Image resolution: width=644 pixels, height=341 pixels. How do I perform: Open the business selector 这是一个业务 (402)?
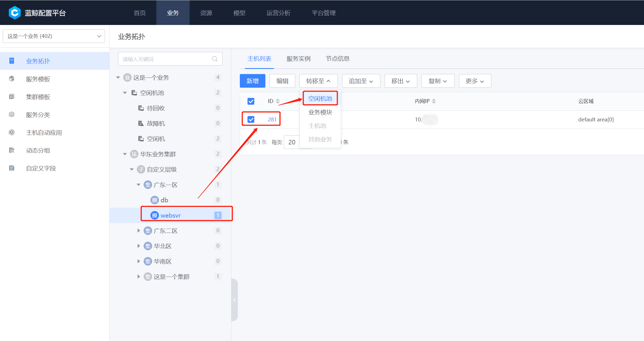54,36
